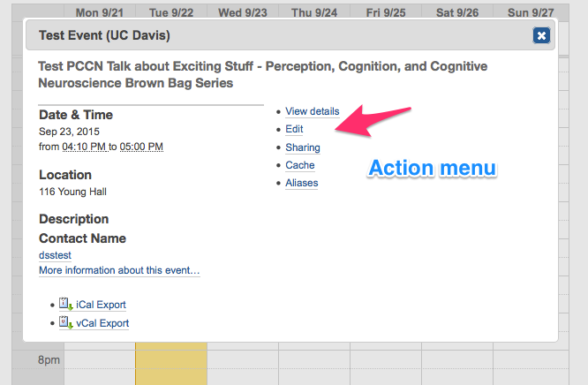
Task: Click the highlighted yellow Tuesday 8pm cell
Action: tap(170, 363)
